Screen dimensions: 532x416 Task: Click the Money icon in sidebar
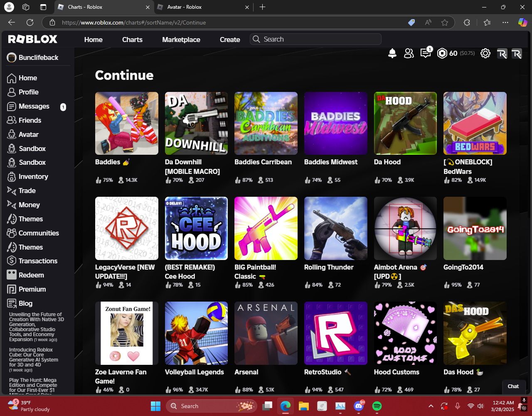pos(12,205)
